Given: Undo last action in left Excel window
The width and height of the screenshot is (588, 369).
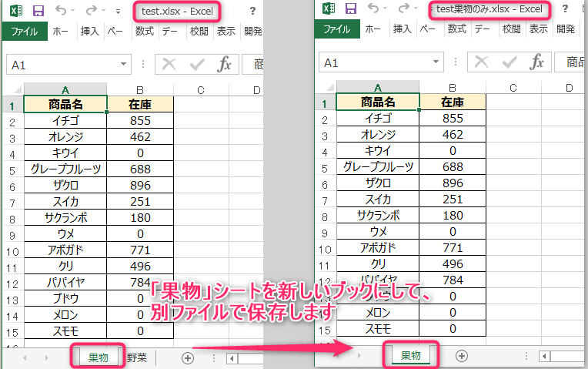Looking at the screenshot, I should click(x=61, y=10).
